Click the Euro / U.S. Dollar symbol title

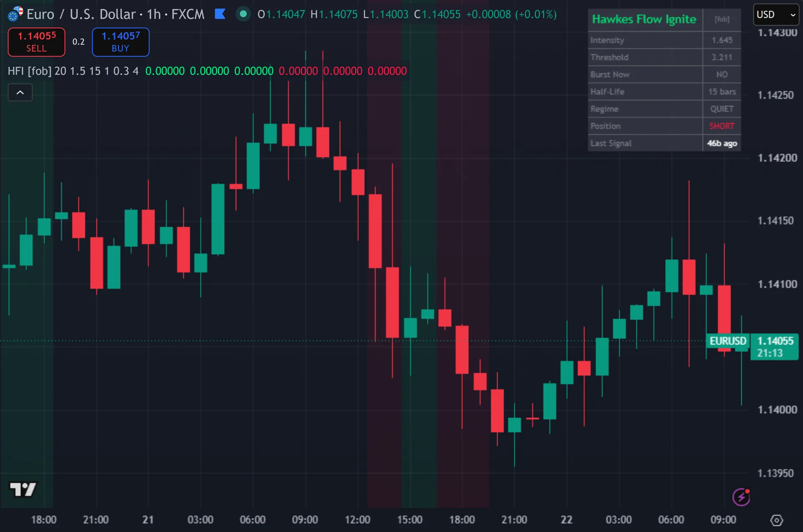82,14
